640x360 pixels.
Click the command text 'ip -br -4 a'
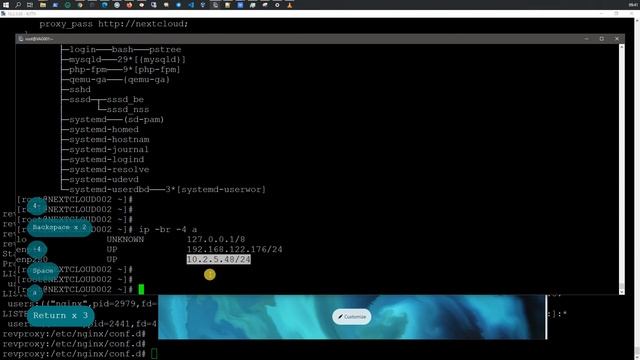pos(168,229)
